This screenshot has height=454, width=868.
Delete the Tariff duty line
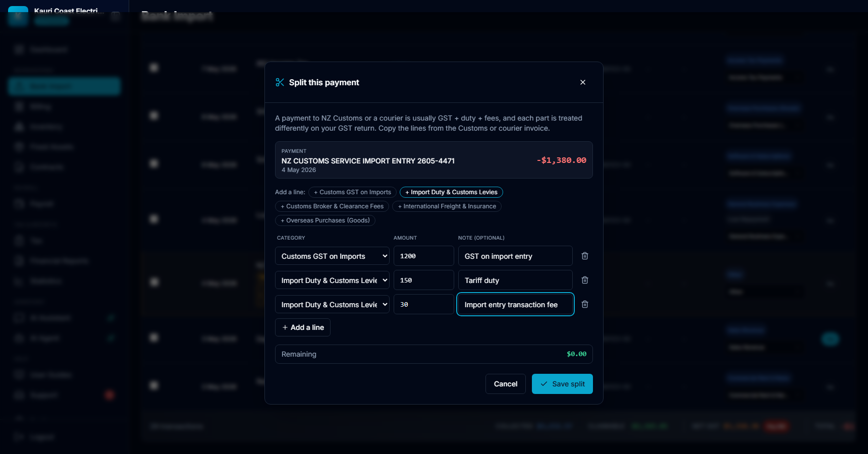coord(585,280)
